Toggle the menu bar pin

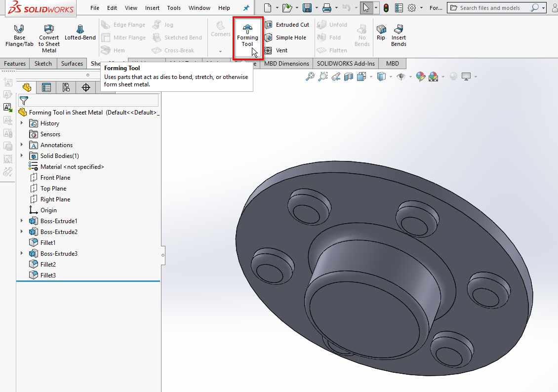pyautogui.click(x=246, y=8)
